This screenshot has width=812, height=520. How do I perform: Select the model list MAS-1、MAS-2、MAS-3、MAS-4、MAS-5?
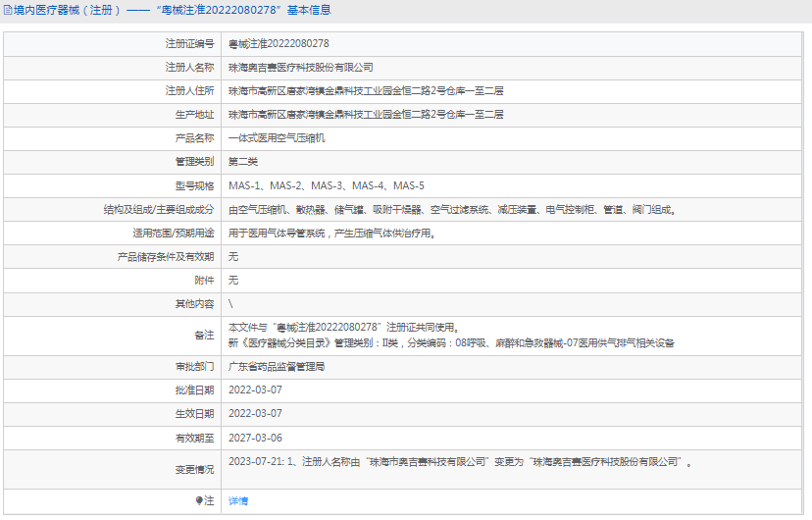(327, 185)
